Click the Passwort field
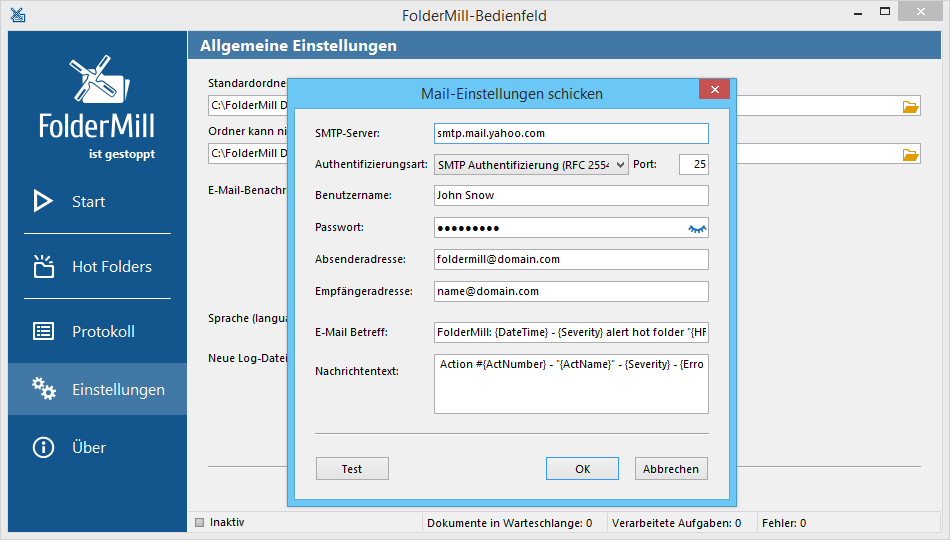Image resolution: width=950 pixels, height=540 pixels. pyautogui.click(x=571, y=228)
